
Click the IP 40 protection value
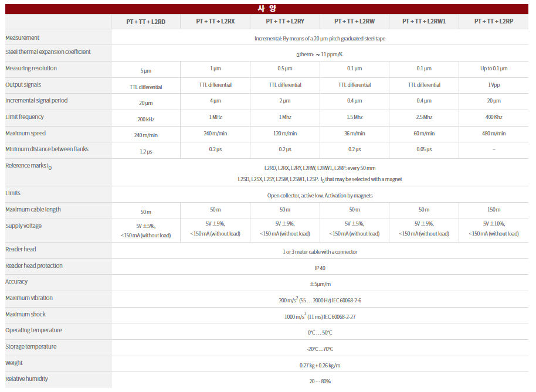point(320,268)
